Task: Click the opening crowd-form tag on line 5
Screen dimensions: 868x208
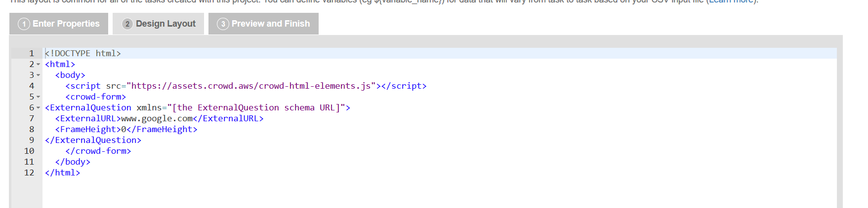Action: point(96,97)
